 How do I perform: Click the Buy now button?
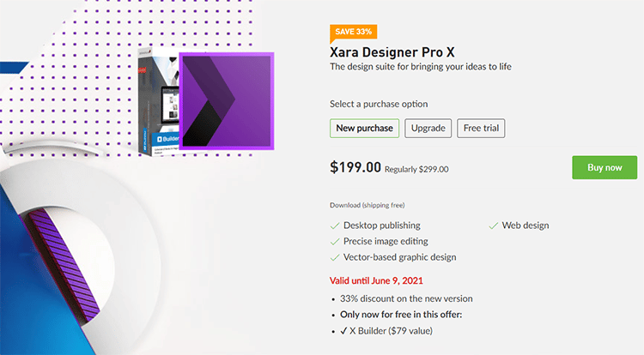[x=604, y=167]
